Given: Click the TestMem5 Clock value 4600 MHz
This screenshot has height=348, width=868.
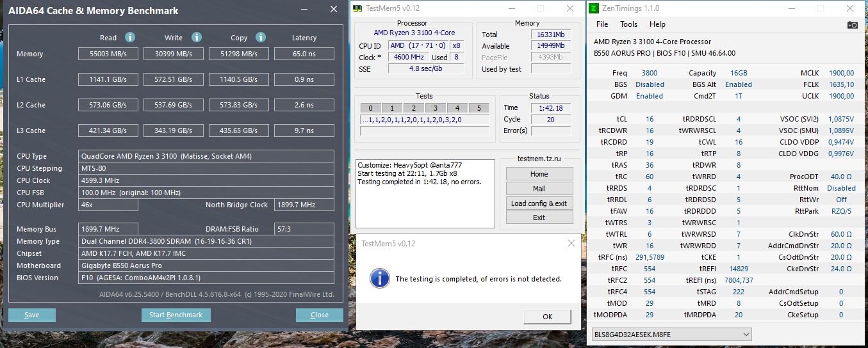Looking at the screenshot, I should pos(409,58).
